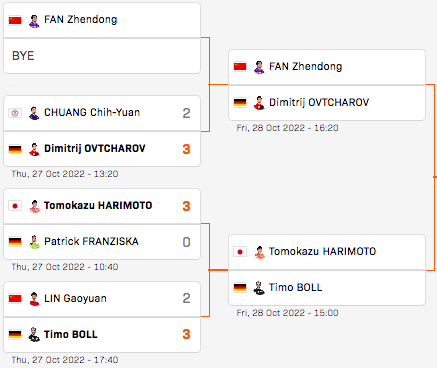This screenshot has width=437, height=368.
Task: Click CHUANG Chih-Yuan's player avatar icon
Action: click(34, 113)
